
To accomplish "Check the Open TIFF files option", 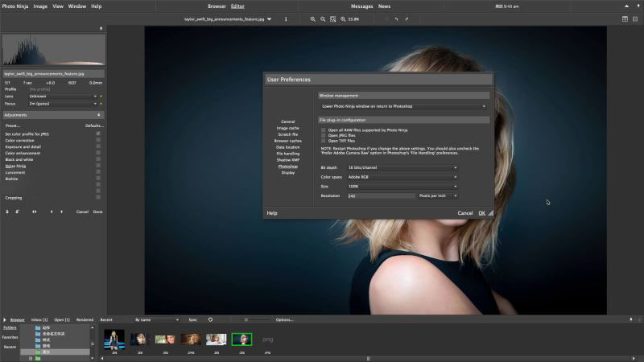I will coord(324,141).
